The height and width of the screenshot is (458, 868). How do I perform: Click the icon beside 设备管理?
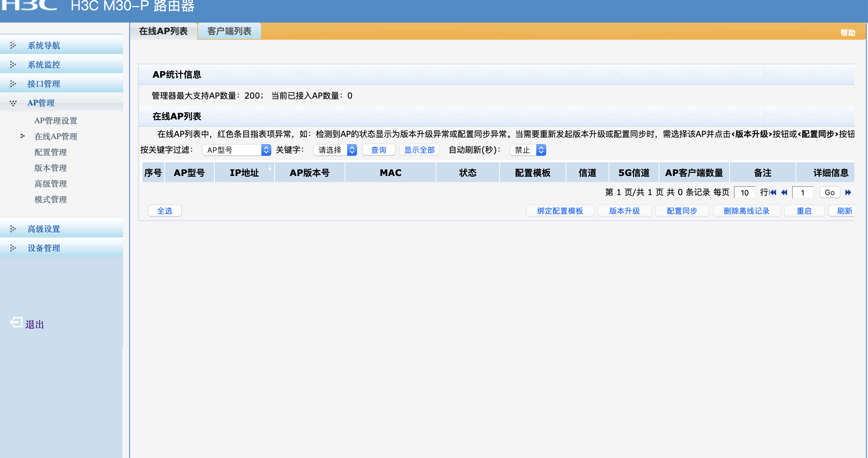tap(13, 248)
